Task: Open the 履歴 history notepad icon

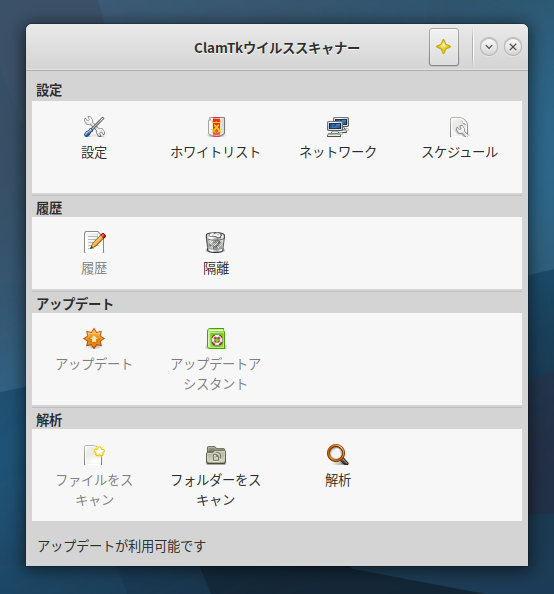Action: click(x=94, y=242)
